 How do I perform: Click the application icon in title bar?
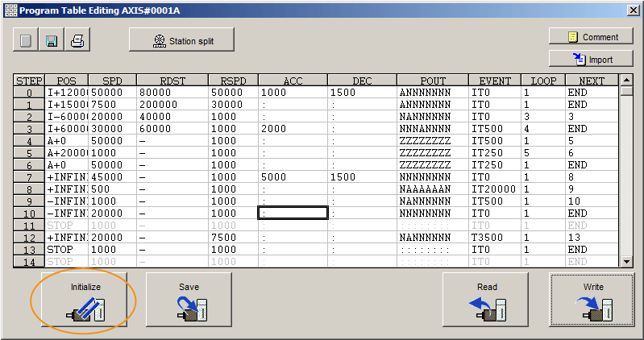point(10,9)
